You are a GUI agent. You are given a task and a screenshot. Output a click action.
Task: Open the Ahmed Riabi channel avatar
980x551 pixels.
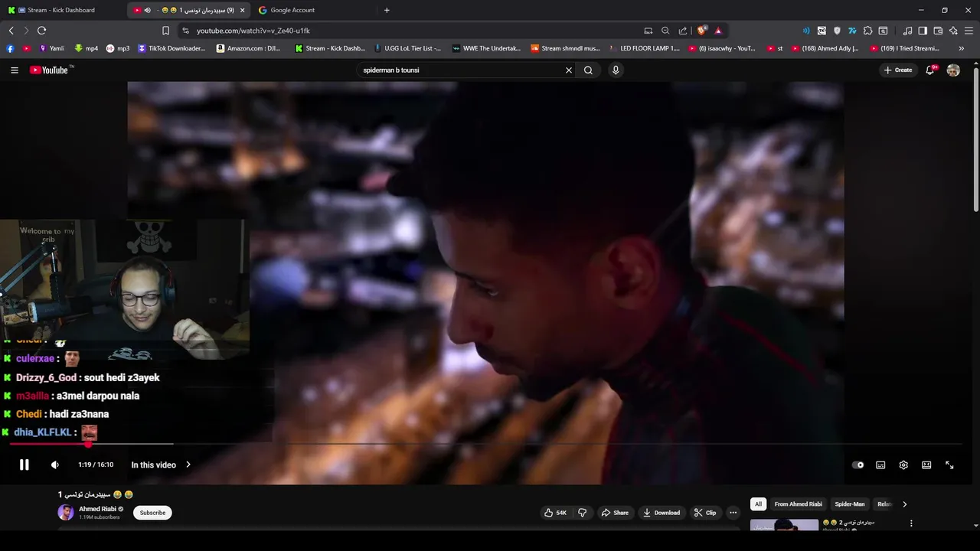(x=66, y=513)
